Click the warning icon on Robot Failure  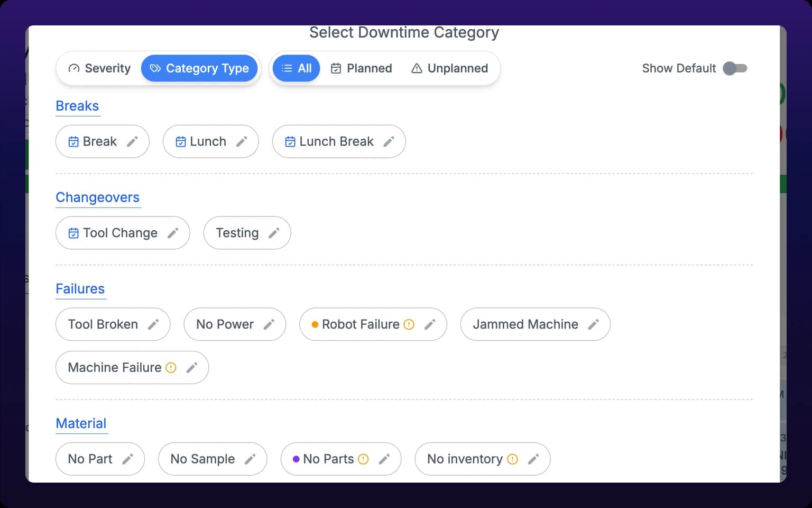409,324
